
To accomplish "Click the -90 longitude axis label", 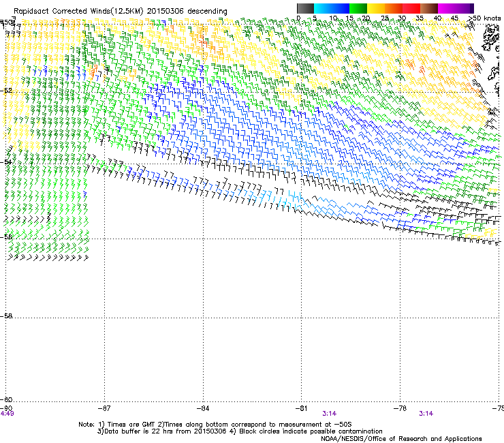I will [x=6, y=408].
